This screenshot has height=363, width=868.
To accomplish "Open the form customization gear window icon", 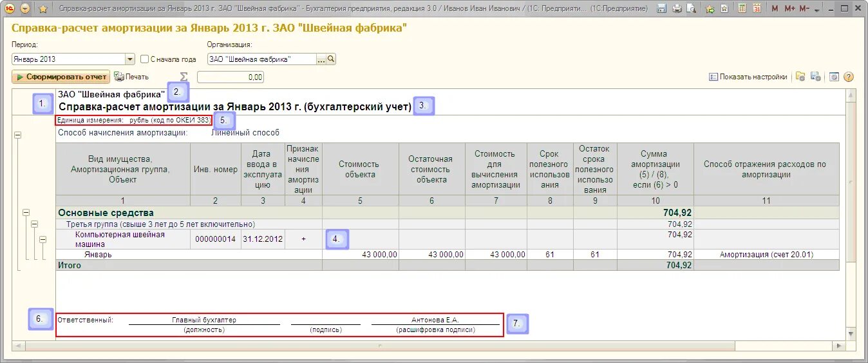I will click(834, 77).
